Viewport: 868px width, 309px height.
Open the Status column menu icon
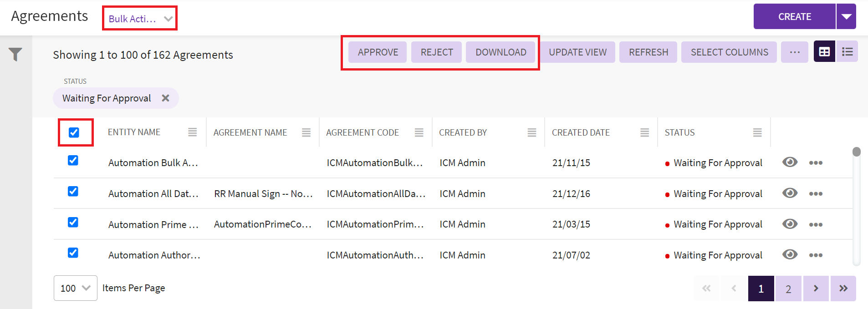coord(757,132)
